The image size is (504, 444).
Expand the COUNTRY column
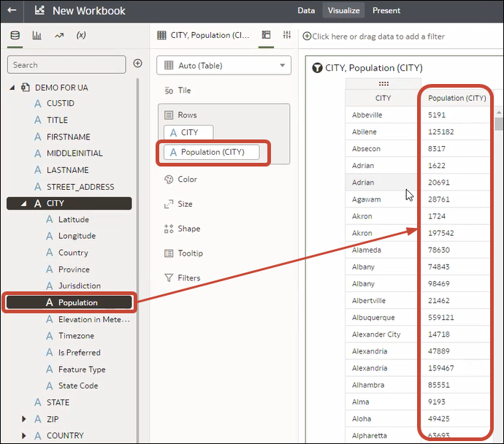pos(23,436)
